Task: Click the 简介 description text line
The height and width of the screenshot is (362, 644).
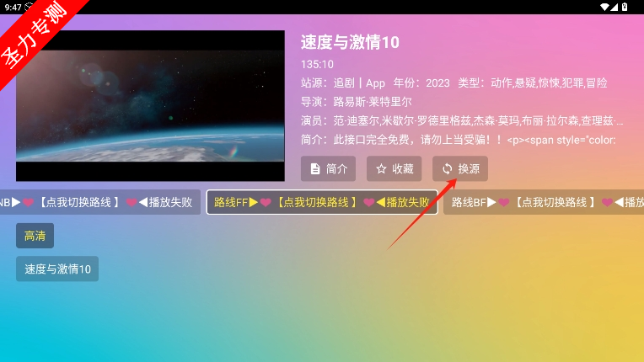Action: (x=459, y=140)
